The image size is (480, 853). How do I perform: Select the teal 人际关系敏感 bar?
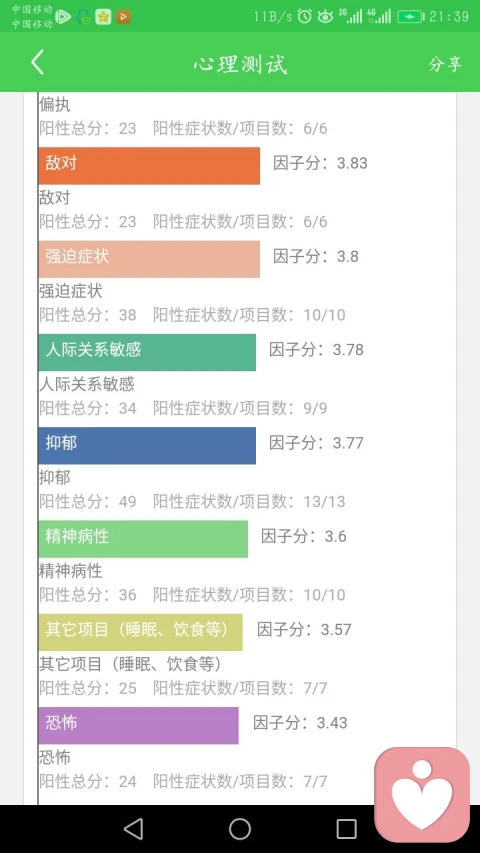tap(147, 353)
